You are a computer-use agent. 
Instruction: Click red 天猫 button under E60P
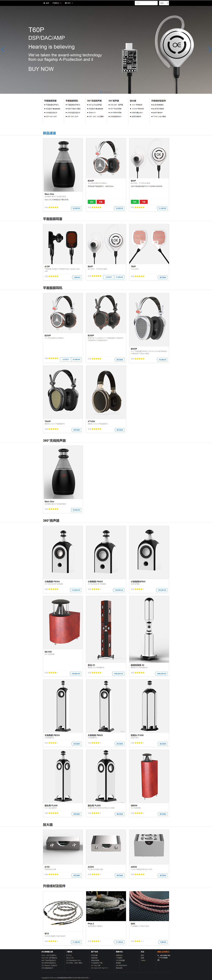(x=144, y=202)
